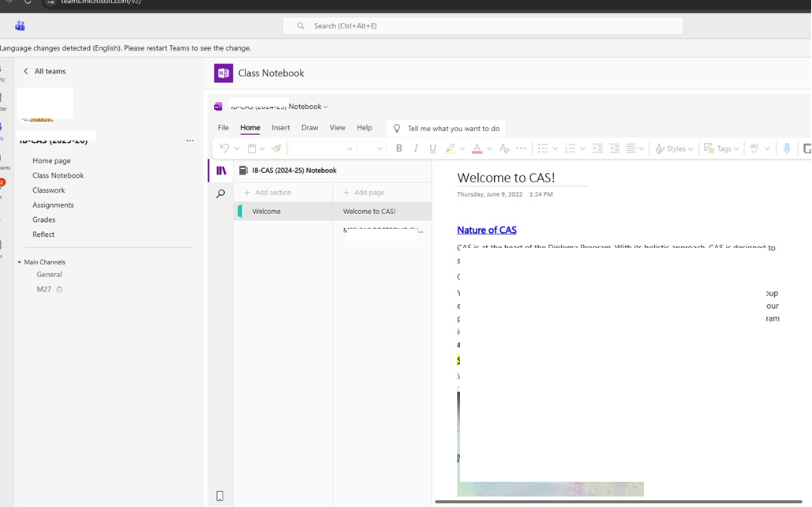This screenshot has height=507, width=812.
Task: Expand the highlight color dropdown arrow
Action: [462, 148]
